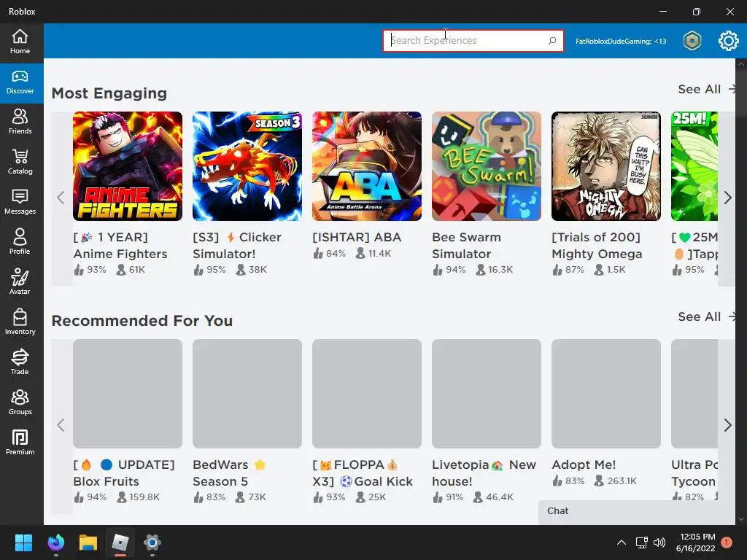Show hidden system tray icons
Screen dimensions: 747x560
[x=622, y=542]
